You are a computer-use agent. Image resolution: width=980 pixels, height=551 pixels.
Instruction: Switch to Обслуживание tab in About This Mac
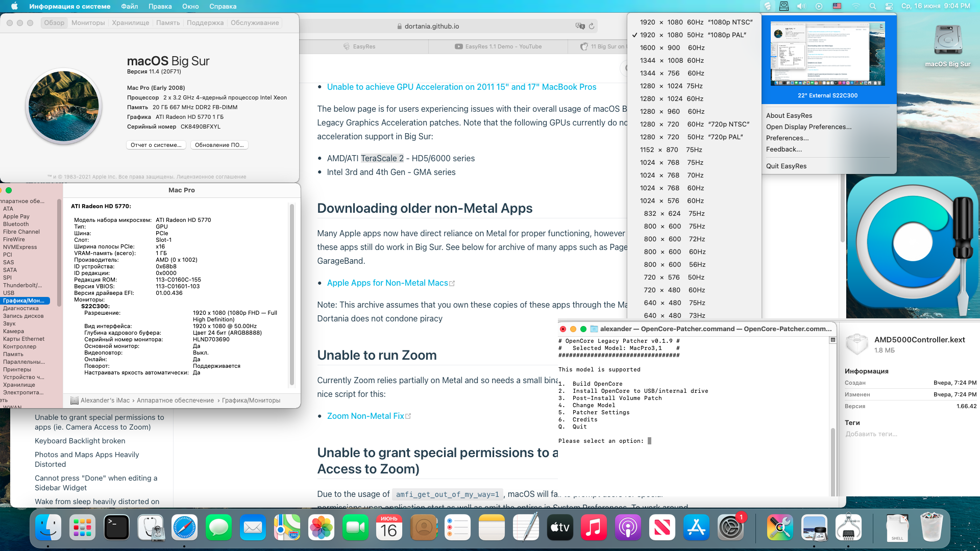(x=255, y=22)
